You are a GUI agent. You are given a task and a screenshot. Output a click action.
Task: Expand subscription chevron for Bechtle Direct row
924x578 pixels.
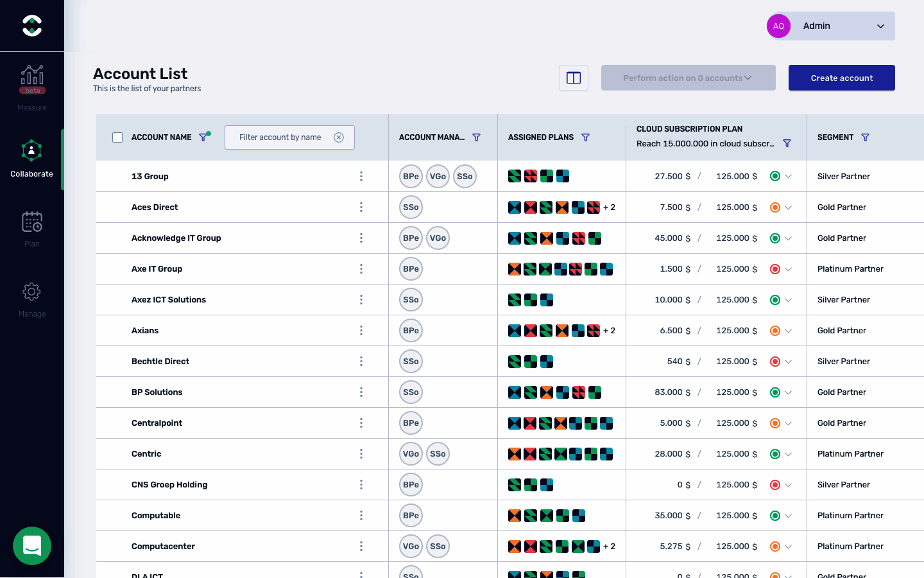click(789, 362)
